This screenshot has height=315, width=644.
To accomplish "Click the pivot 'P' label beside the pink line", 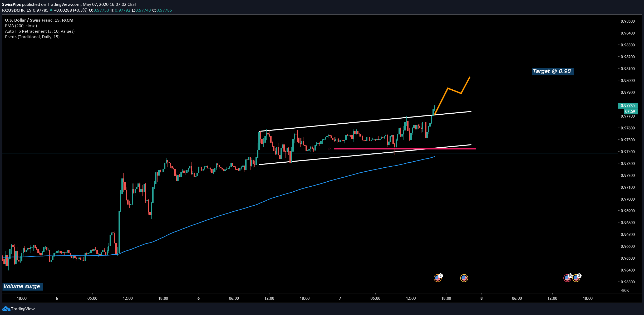I will point(329,149).
